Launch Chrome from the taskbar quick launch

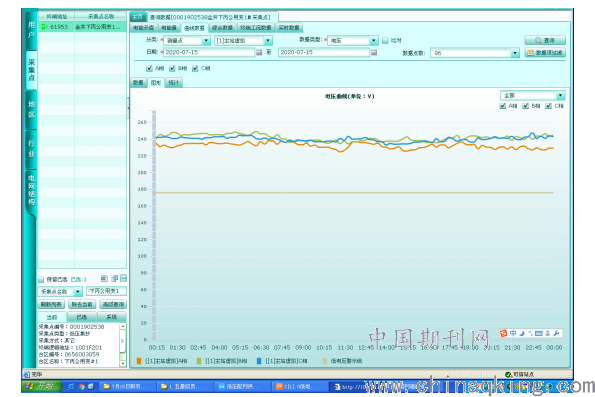81,387
